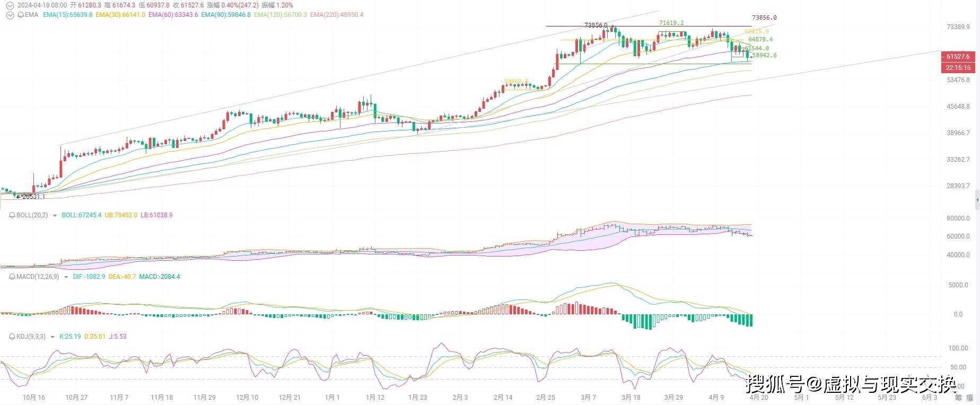The image size is (980, 405).
Task: Click the DIF:-1082.9 value
Action: 89,277
